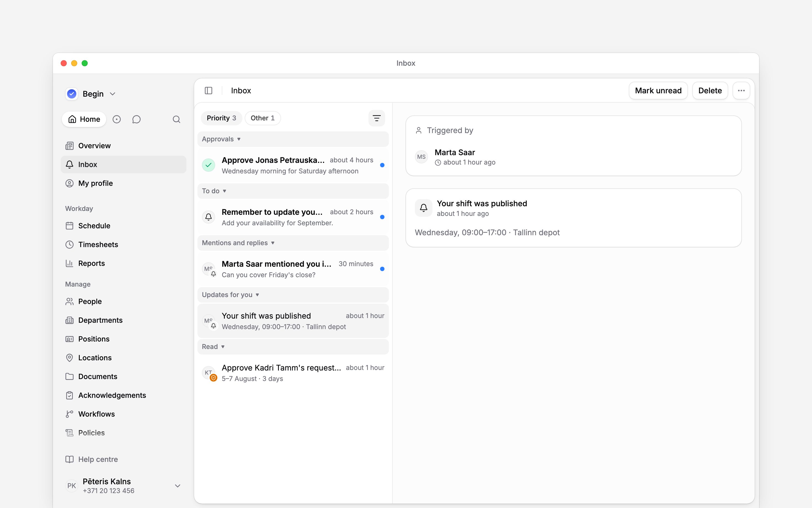Screen dimensions: 812x508
Task: Open People in the sidebar
Action: coord(124,301)
